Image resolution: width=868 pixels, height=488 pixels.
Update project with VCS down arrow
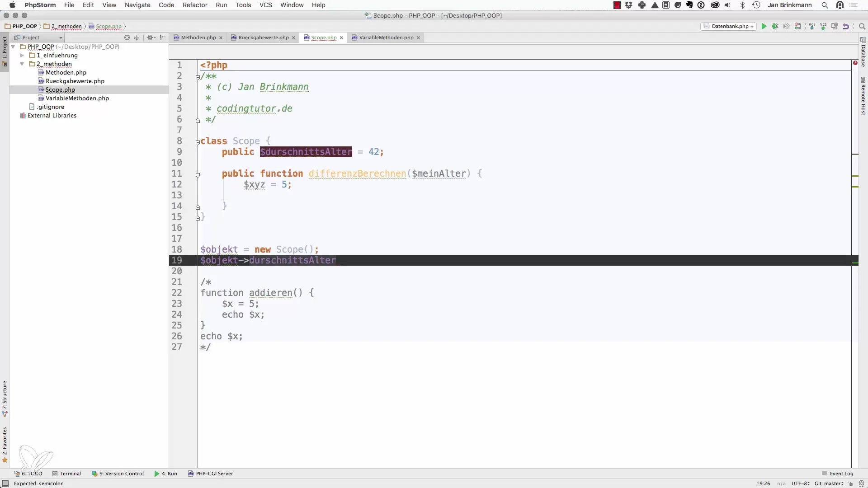pyautogui.click(x=812, y=26)
